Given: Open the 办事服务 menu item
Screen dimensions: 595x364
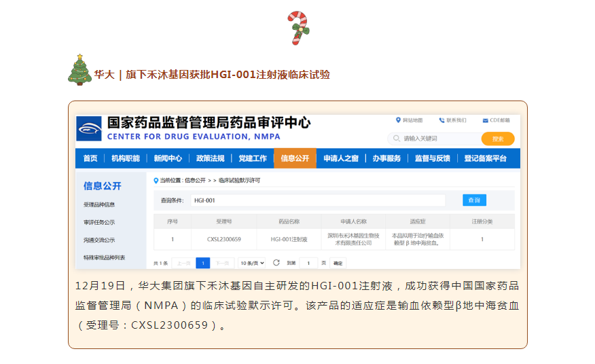Looking at the screenshot, I should pos(386,158).
